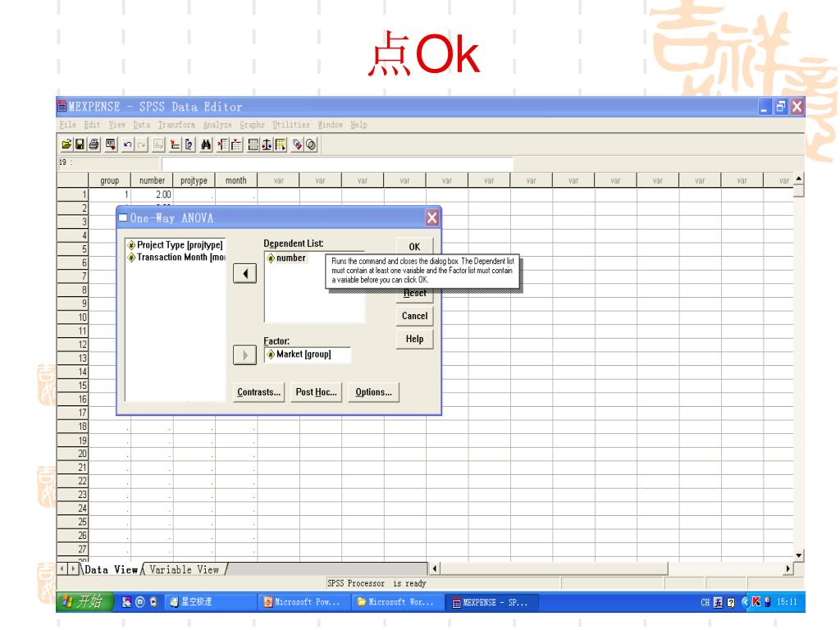Screen dimensions: 840x630
Task: Click the Find binoculars icon
Action: (206, 144)
